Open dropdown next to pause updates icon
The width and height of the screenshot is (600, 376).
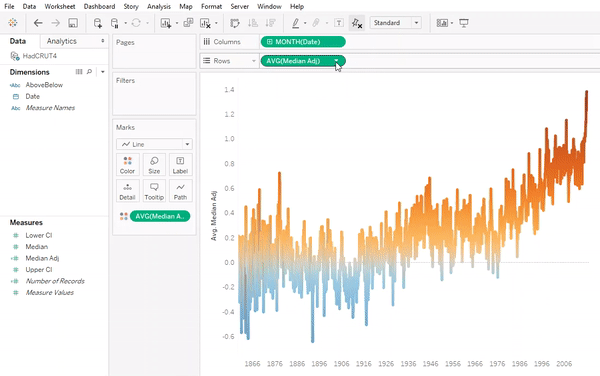click(x=126, y=23)
